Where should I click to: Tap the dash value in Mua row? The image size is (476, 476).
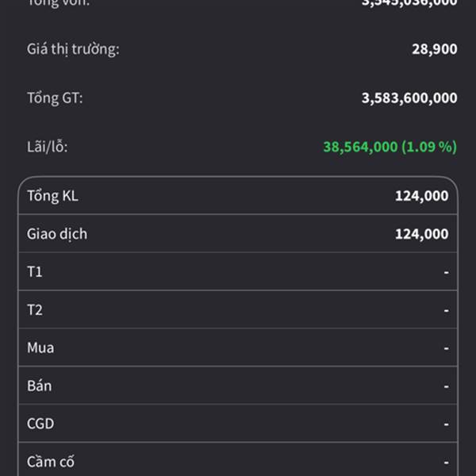[447, 348]
